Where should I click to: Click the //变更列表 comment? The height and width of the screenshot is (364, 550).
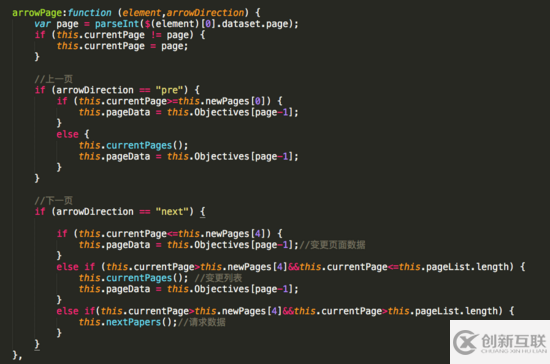[x=218, y=278]
